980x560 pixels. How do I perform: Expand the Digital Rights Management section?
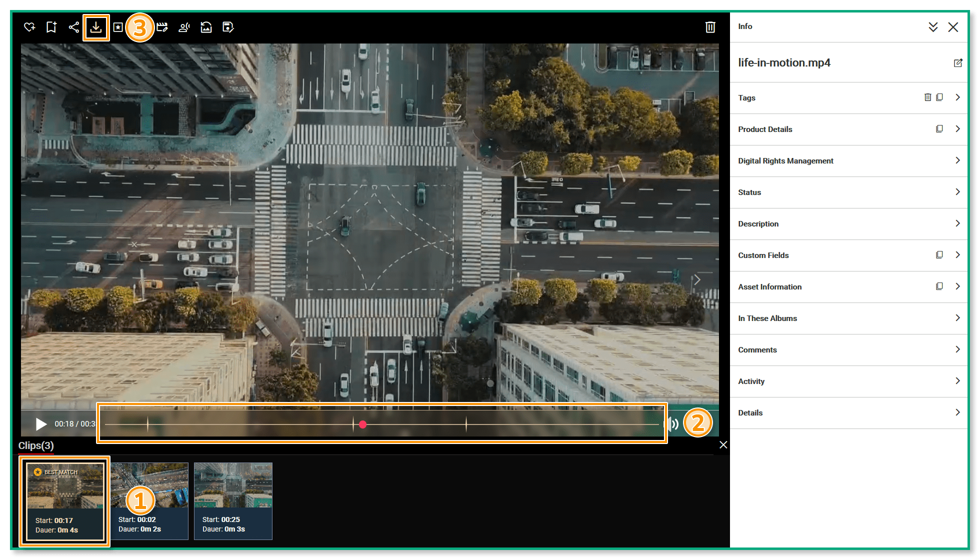(x=957, y=160)
